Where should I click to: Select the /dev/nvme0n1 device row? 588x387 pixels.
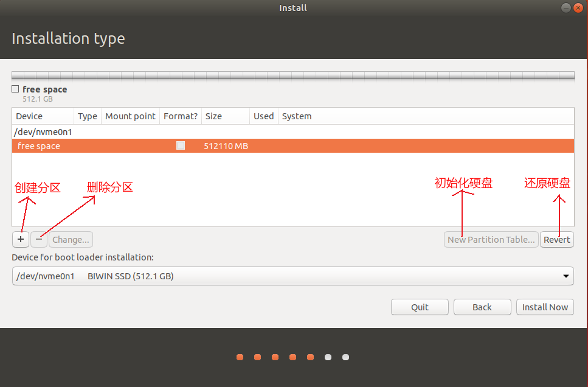pos(293,132)
